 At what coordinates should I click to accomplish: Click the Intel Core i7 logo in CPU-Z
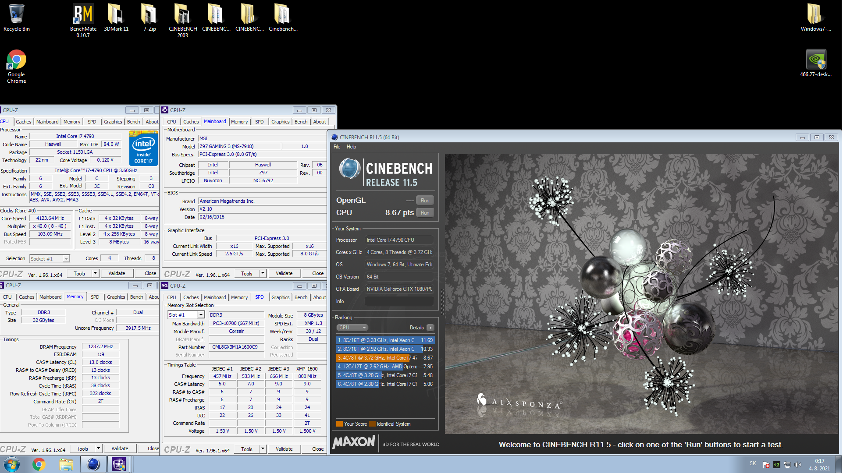pyautogui.click(x=143, y=149)
